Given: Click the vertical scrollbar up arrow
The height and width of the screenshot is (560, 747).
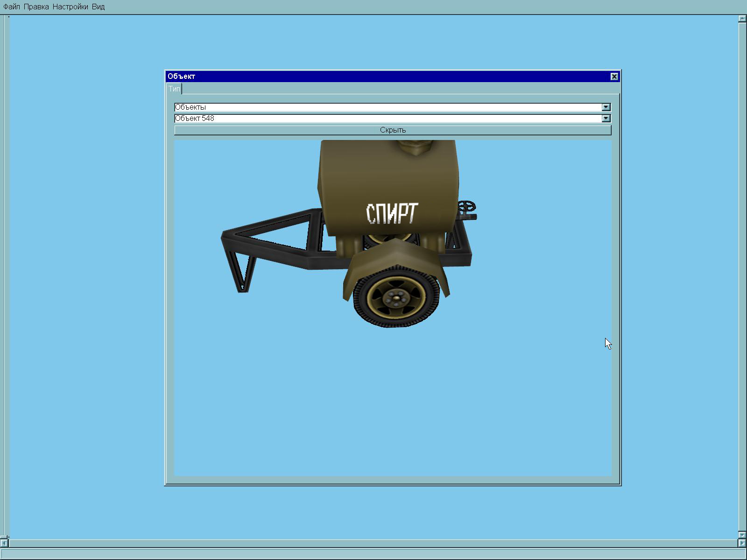Looking at the screenshot, I should (742, 19).
